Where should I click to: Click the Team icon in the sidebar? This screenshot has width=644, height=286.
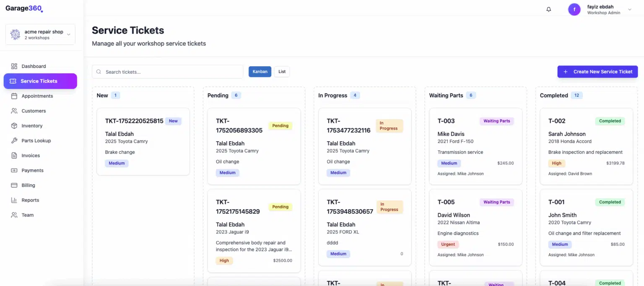pos(14,215)
